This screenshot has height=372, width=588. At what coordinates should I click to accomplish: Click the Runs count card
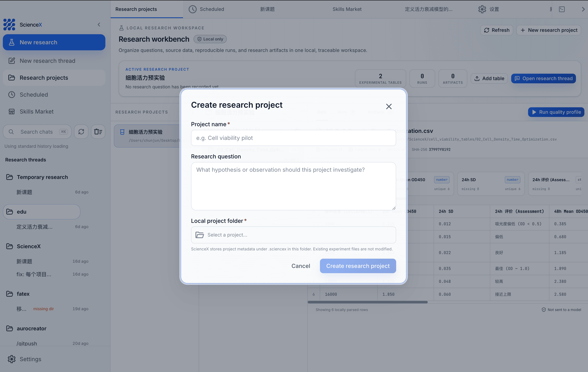click(422, 79)
